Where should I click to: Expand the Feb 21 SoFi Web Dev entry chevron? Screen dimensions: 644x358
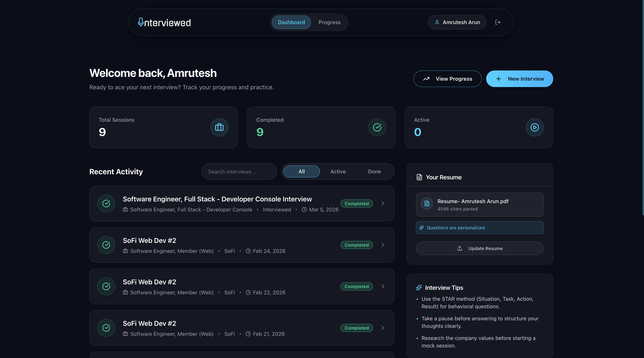[x=383, y=328]
